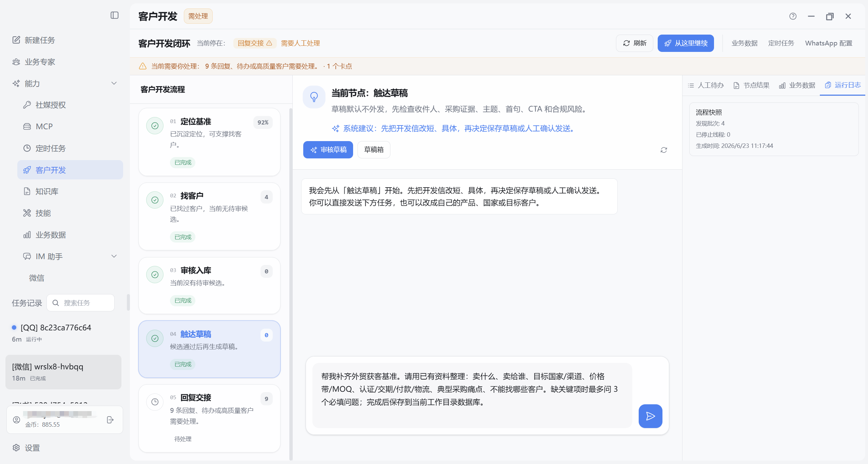Collapse the IM 助手 chevron
The image size is (868, 464).
(x=114, y=256)
